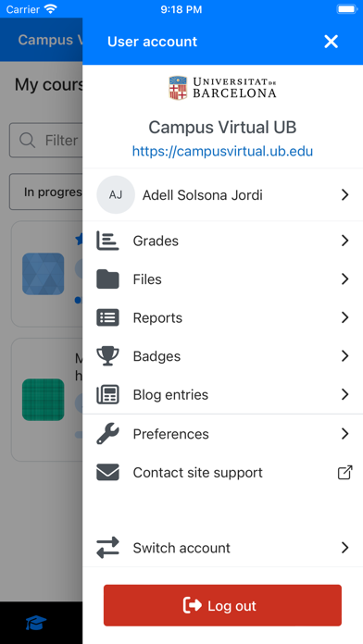Click the Files folder icon
This screenshot has width=363, height=644.
[x=107, y=279]
